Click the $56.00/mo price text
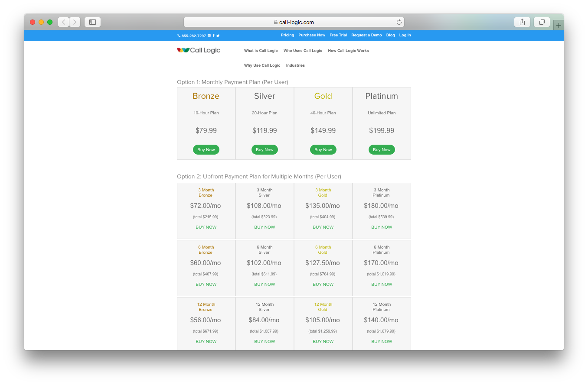 coord(206,320)
